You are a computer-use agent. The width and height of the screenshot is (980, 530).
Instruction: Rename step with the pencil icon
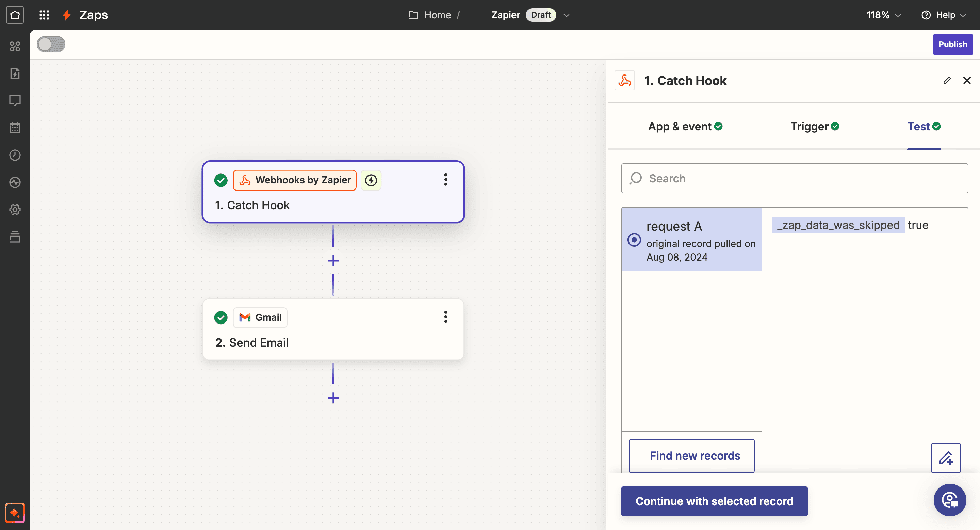point(947,80)
